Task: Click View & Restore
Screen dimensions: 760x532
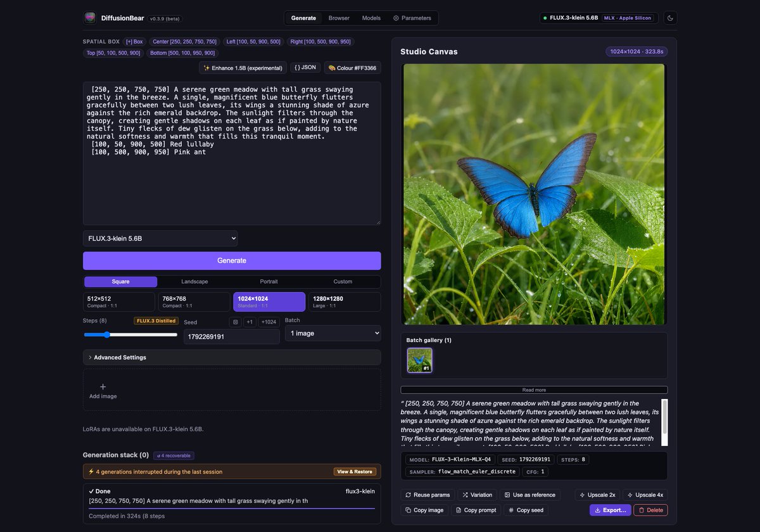Action: pyautogui.click(x=355, y=471)
